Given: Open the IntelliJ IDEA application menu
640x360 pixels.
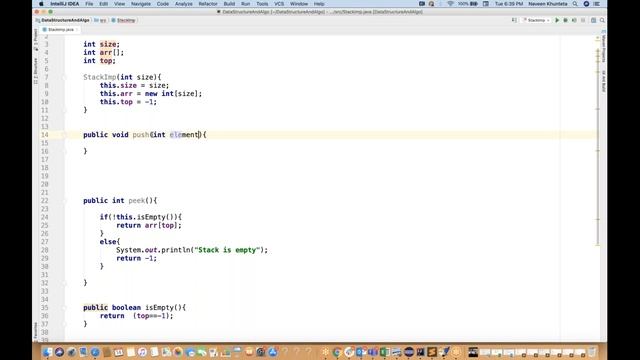Looking at the screenshot, I should 65,4.
